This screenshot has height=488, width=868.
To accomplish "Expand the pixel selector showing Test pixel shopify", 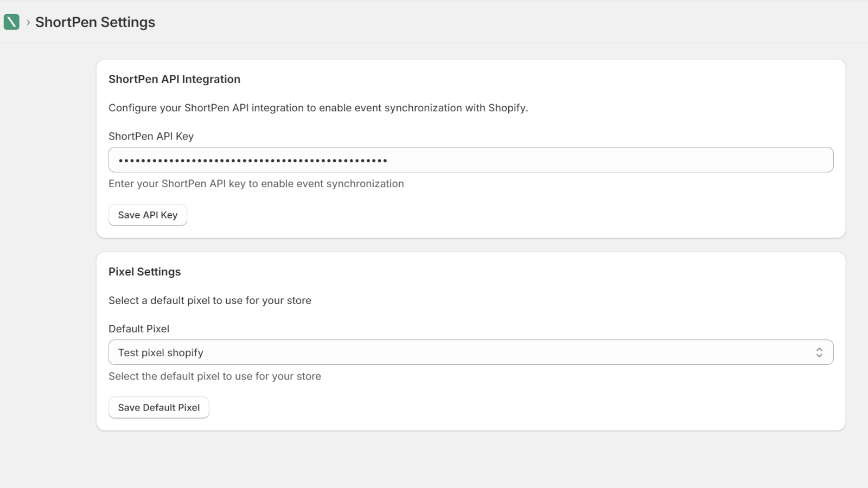I will 471,352.
